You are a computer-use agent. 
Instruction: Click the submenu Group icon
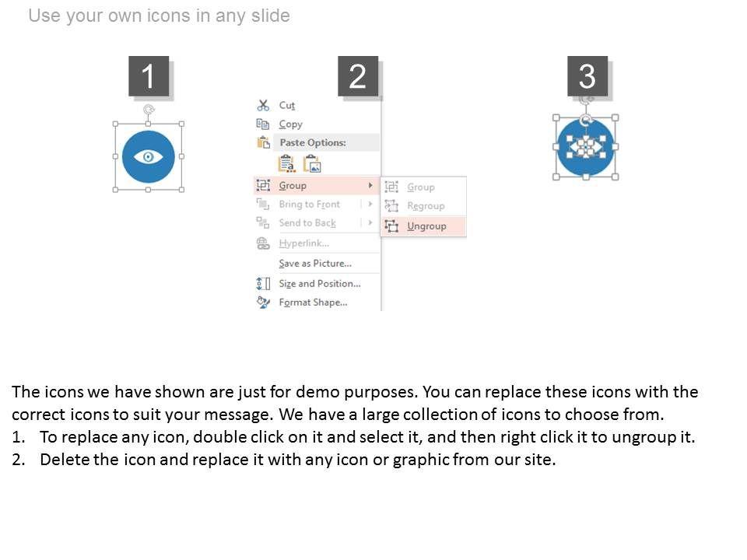tap(391, 187)
